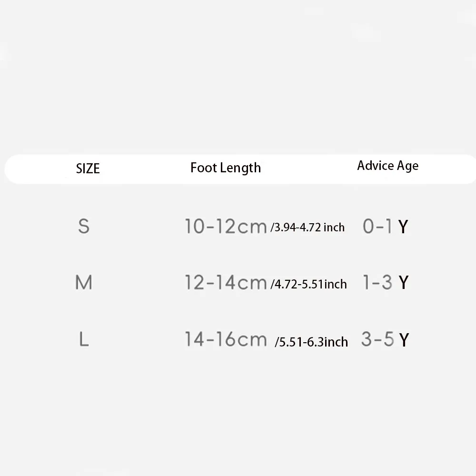Select size S in the chart

84,226
